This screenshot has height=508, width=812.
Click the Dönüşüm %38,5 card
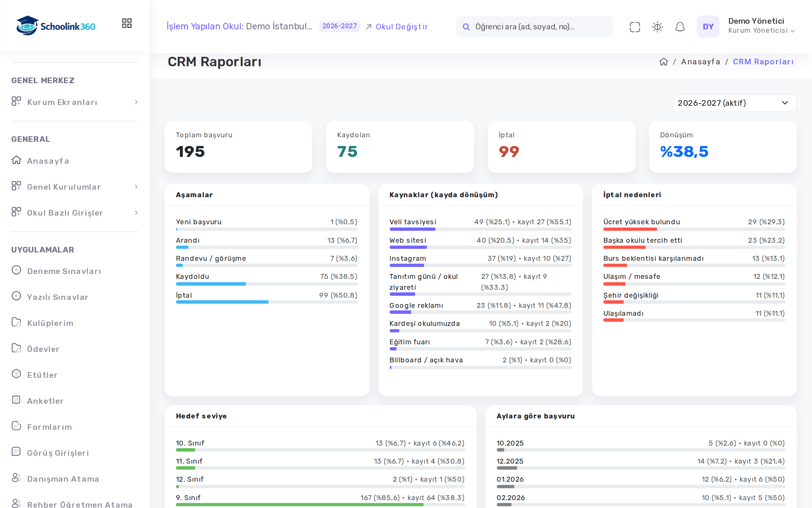pyautogui.click(x=723, y=147)
